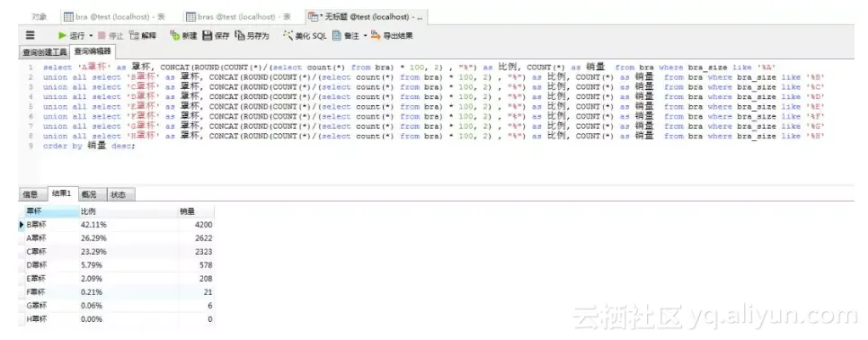Click the '%H' string on SQL line 8

click(815, 136)
